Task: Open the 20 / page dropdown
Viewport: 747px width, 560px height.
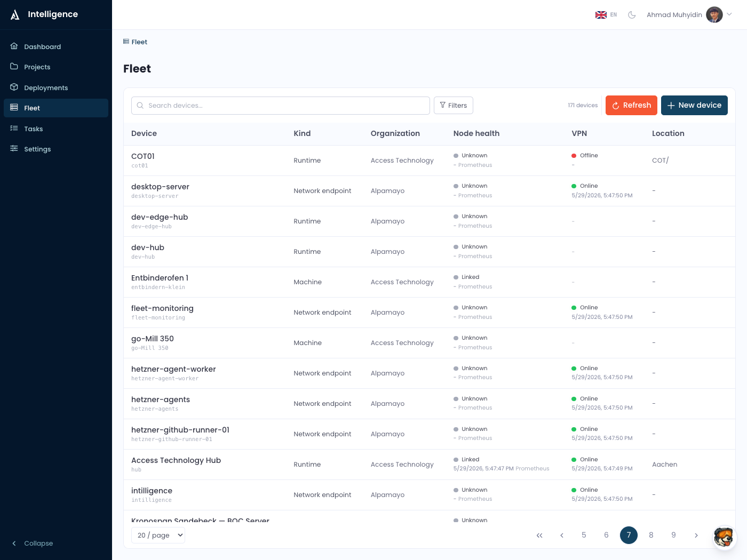Action: pos(158,535)
